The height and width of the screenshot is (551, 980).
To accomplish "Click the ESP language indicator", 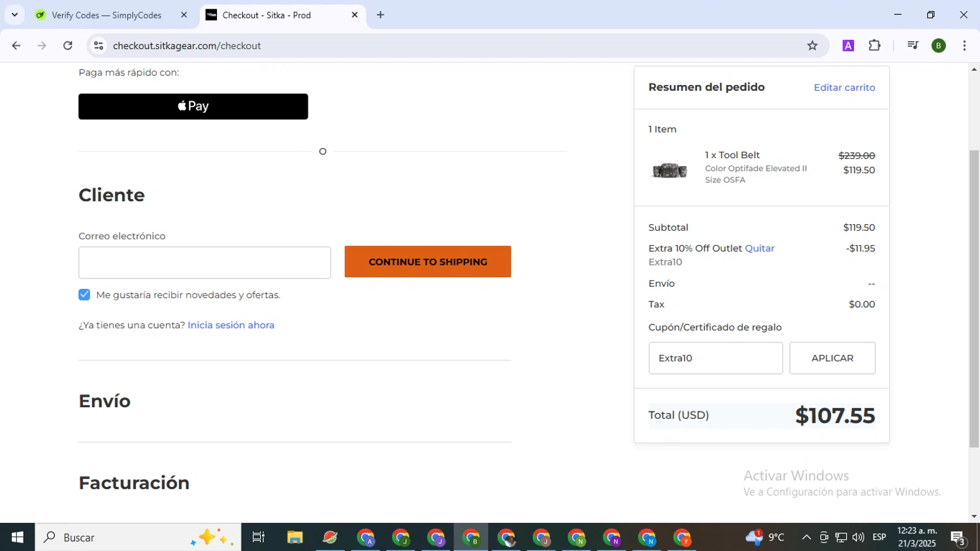I will pos(879,537).
